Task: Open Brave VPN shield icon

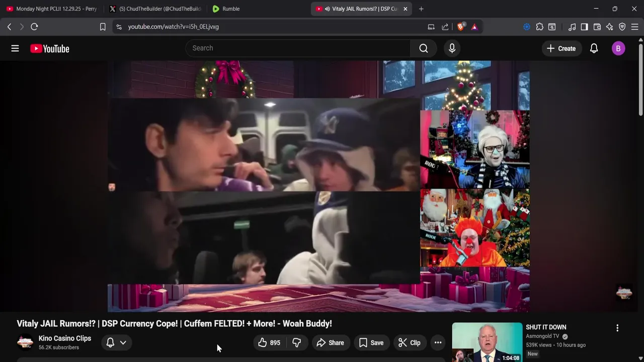Action: coord(622,27)
